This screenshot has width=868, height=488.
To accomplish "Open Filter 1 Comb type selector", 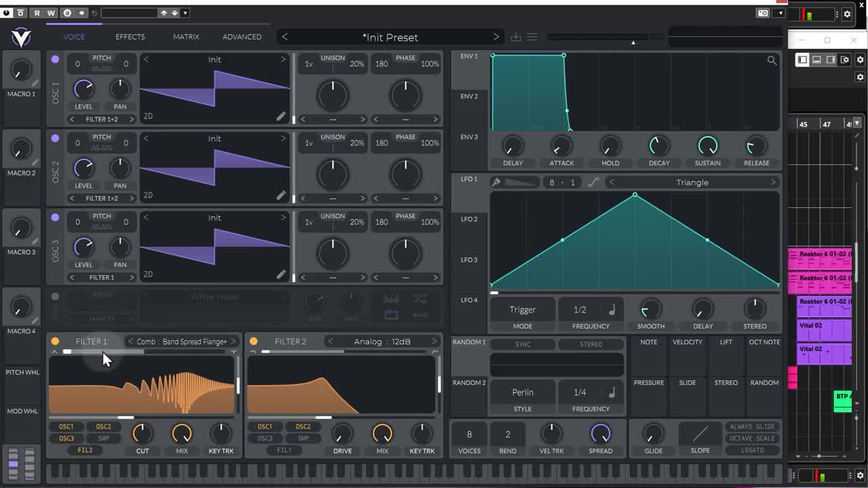I will point(182,342).
